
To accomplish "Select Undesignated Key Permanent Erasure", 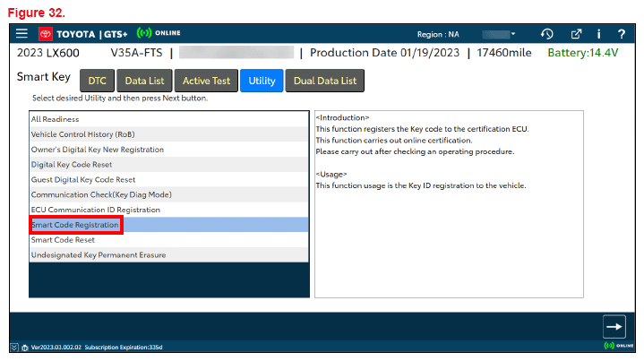I will coord(168,254).
